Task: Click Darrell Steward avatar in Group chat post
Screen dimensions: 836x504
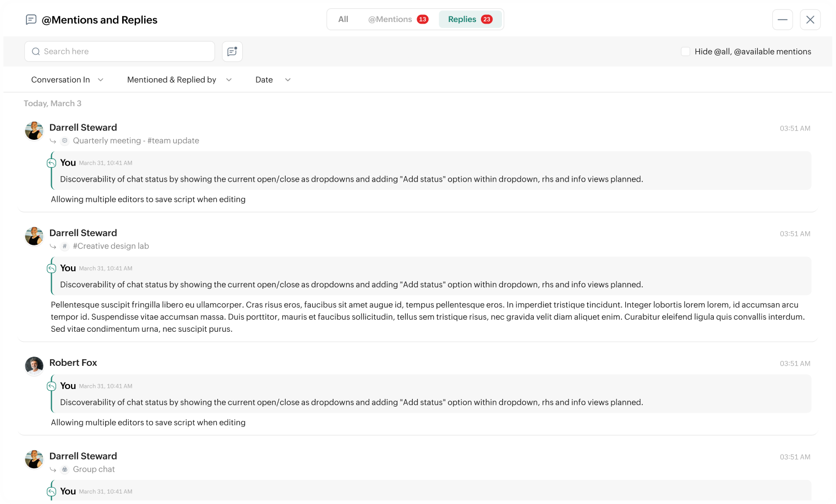Action: coord(34,459)
